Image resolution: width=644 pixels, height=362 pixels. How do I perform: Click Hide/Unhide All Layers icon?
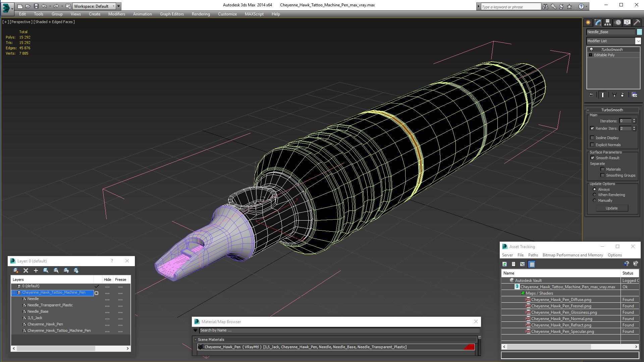coord(66,270)
